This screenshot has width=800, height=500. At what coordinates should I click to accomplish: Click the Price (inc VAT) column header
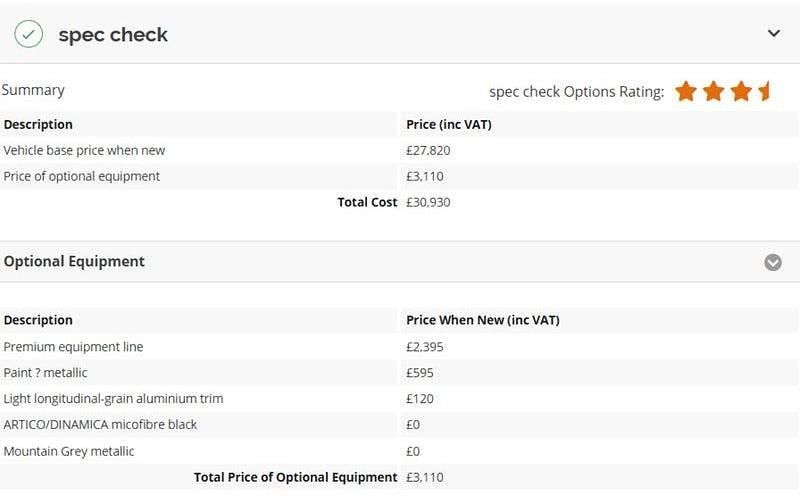[x=449, y=124]
